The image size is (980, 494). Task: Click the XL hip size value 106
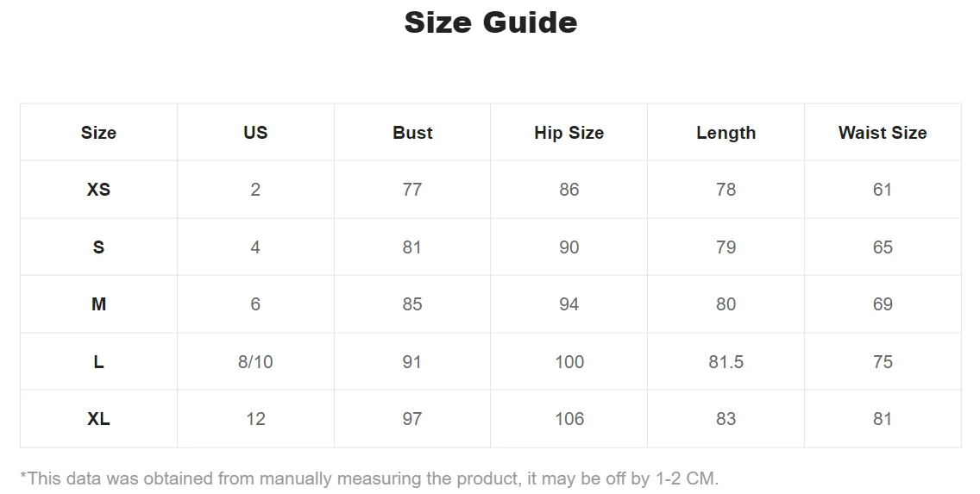pos(569,419)
